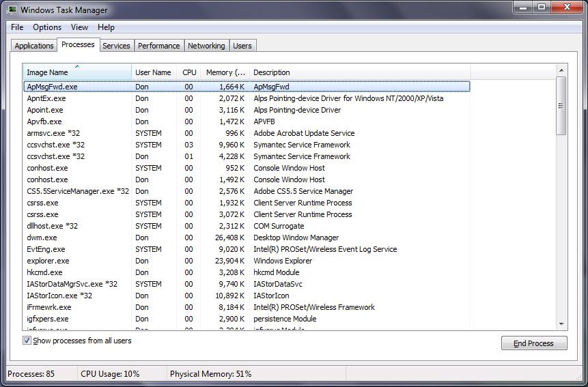The height and width of the screenshot is (387, 588).
Task: Open the File menu
Action: [17, 27]
